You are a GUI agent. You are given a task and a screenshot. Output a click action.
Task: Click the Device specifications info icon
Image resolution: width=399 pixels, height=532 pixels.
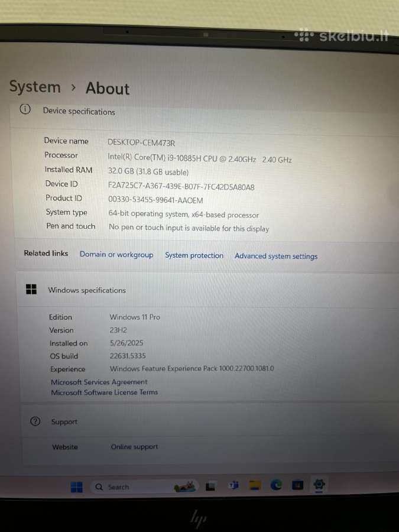click(x=25, y=109)
